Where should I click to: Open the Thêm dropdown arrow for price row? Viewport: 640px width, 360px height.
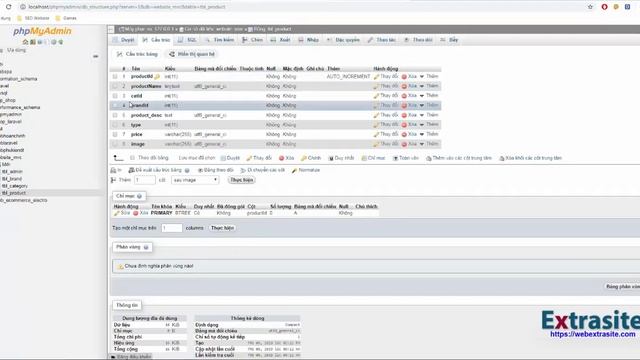(422, 135)
